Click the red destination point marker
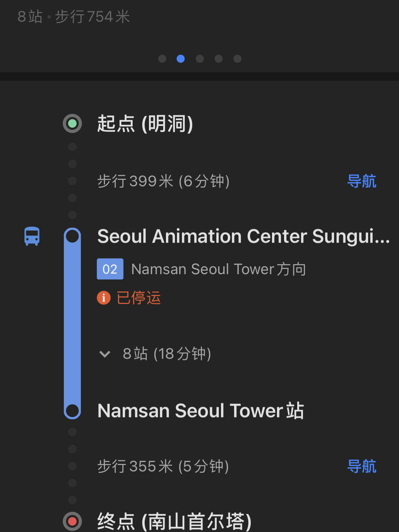The image size is (399, 532). tap(72, 521)
